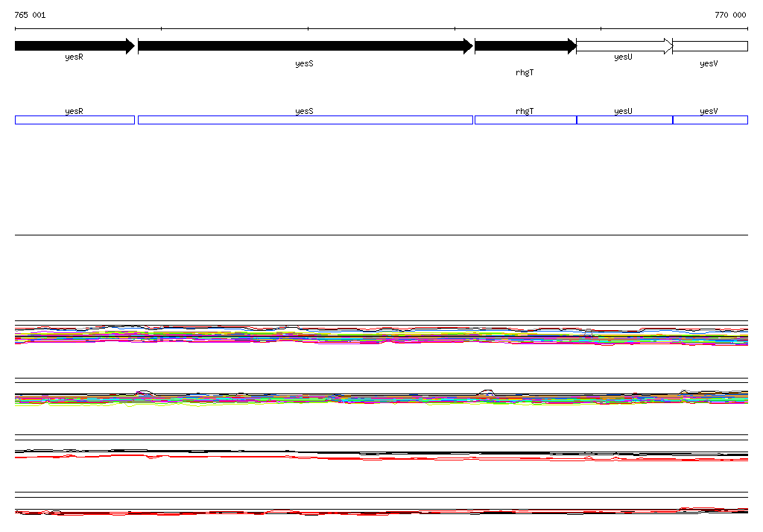
Task: Click the yesR black gene arrow
Action: [75, 46]
